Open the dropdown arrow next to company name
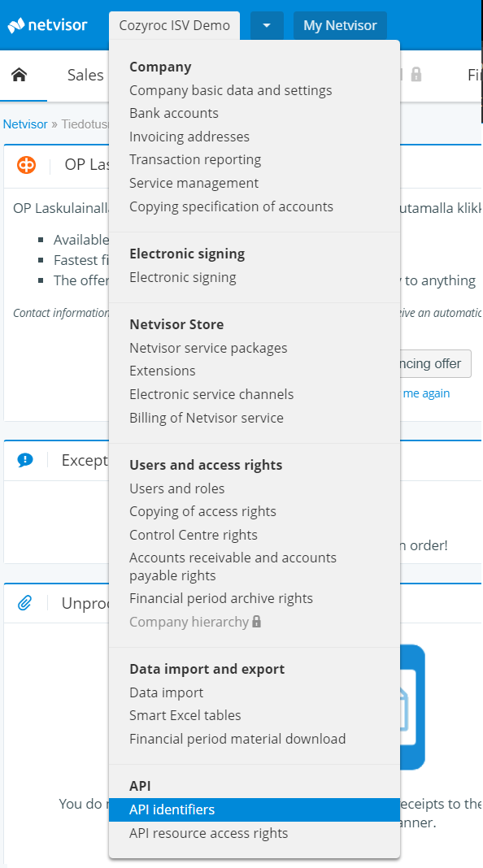 [x=267, y=25]
